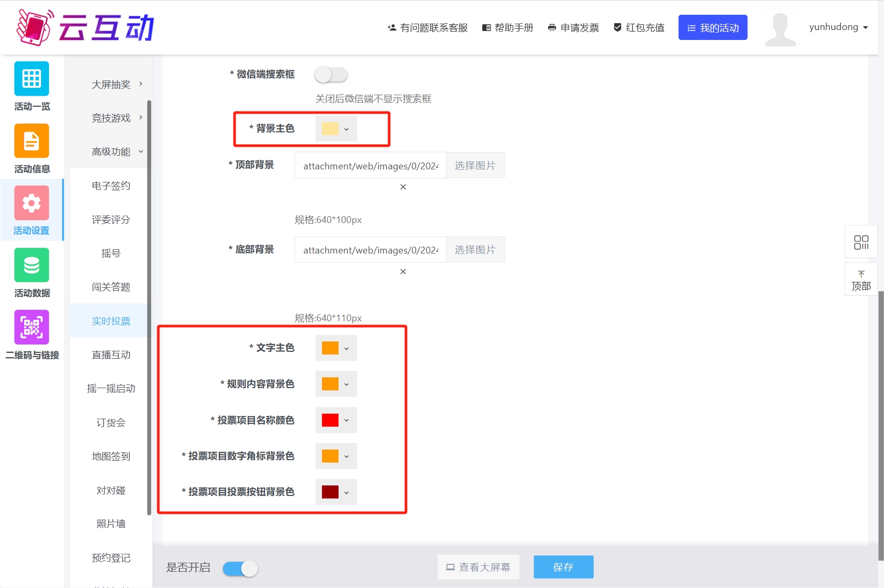This screenshot has width=884, height=588.
Task: Open the 红包充值 recharge link
Action: click(x=639, y=27)
